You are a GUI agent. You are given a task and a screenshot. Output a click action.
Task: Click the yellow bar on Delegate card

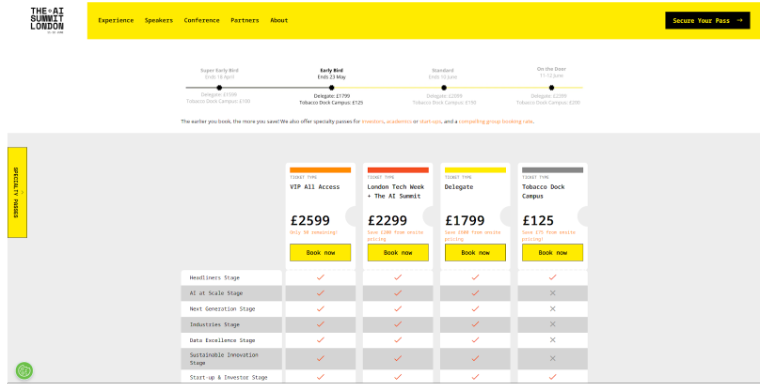[475, 170]
